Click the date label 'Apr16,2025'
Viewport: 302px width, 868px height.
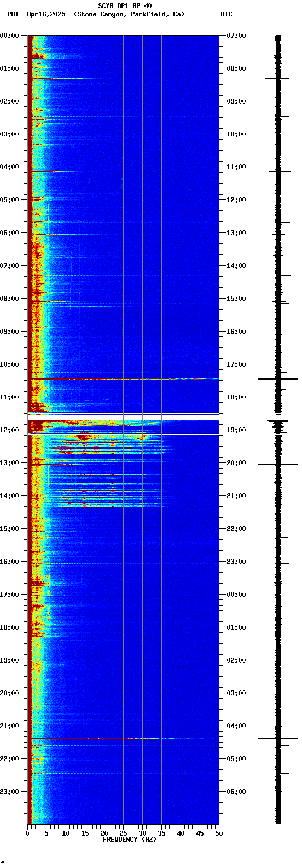tap(46, 14)
